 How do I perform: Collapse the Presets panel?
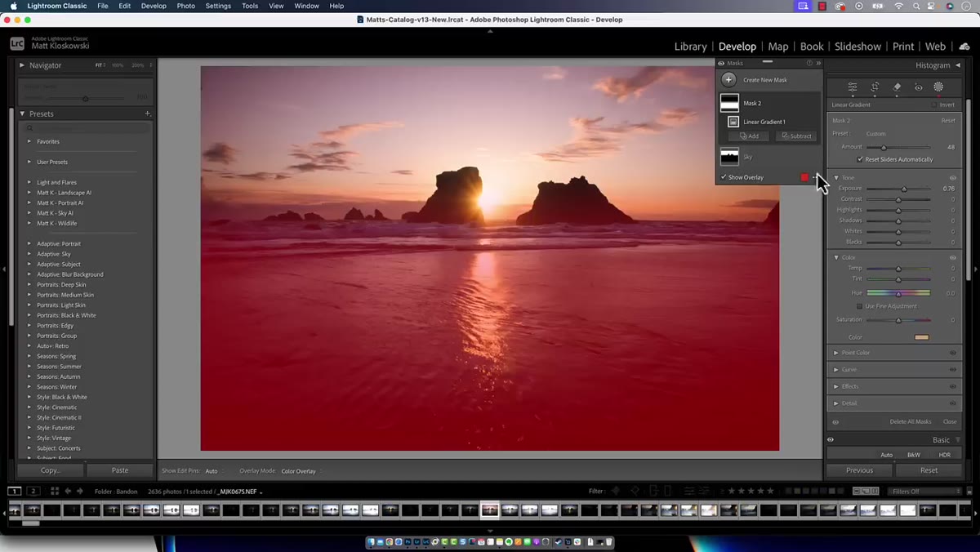click(x=22, y=114)
